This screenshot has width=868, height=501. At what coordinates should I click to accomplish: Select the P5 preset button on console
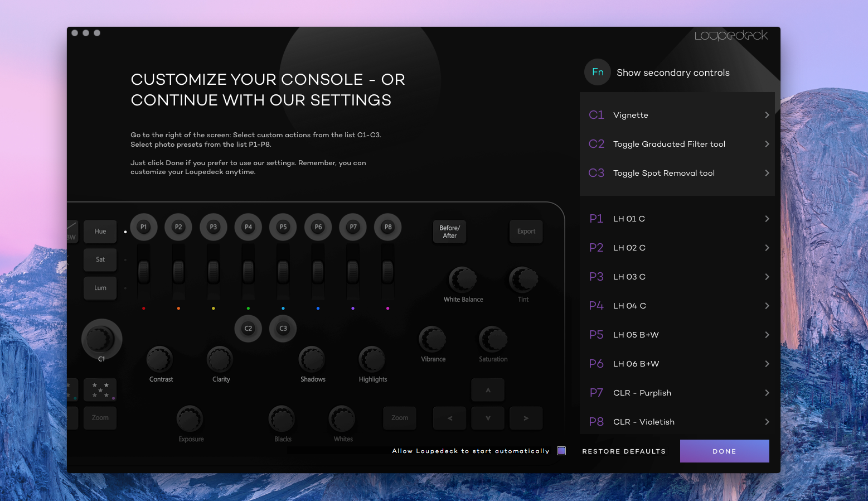[x=283, y=227]
